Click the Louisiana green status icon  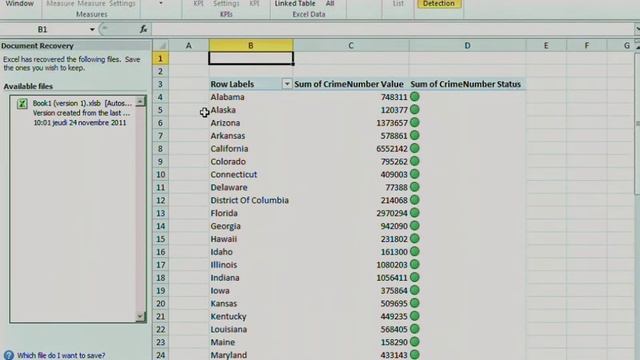pyautogui.click(x=415, y=329)
